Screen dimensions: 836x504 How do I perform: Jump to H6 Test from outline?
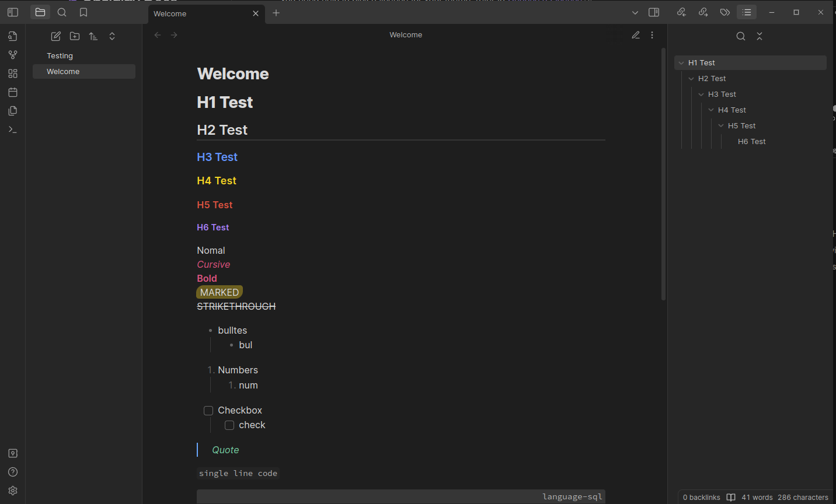(x=752, y=142)
